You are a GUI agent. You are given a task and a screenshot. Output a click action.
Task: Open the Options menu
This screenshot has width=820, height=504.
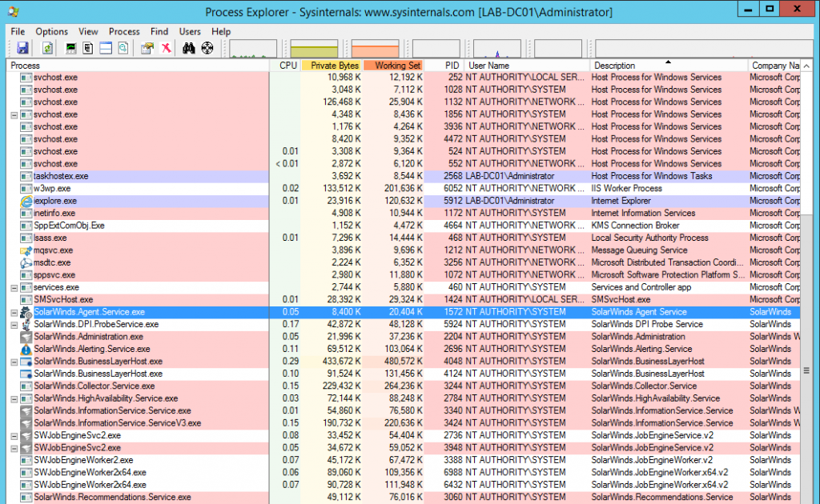pos(51,31)
